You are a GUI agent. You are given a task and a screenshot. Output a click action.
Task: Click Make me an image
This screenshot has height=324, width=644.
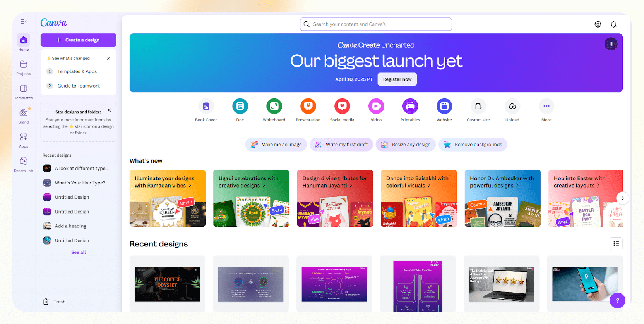[x=276, y=145]
